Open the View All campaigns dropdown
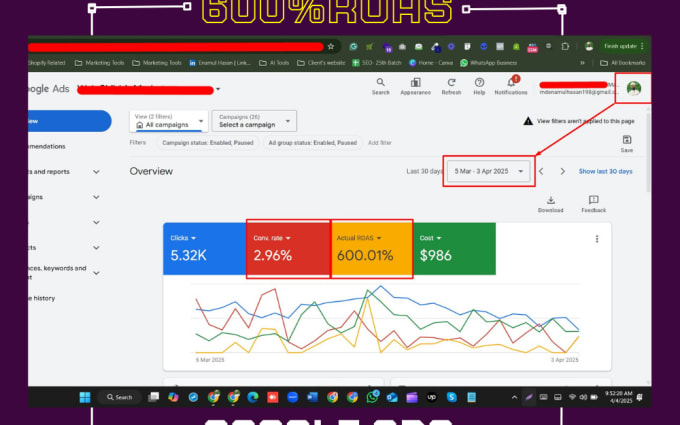The width and height of the screenshot is (680, 425). click(169, 121)
